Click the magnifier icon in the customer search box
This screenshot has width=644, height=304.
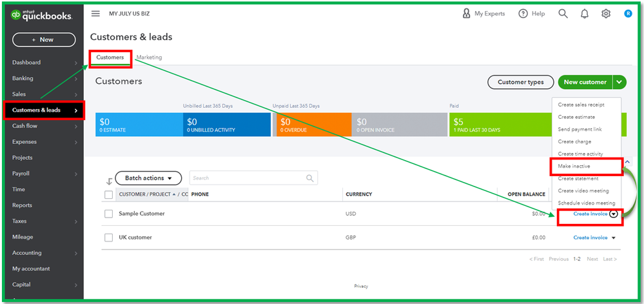click(x=310, y=178)
